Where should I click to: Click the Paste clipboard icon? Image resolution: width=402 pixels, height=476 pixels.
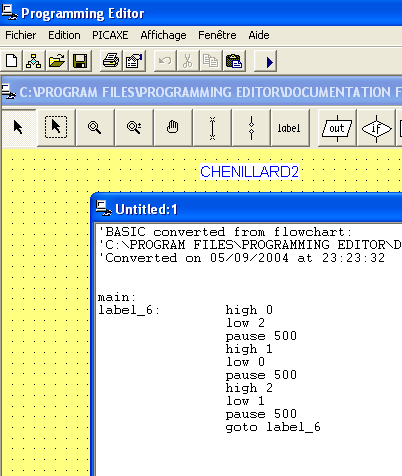click(x=234, y=61)
